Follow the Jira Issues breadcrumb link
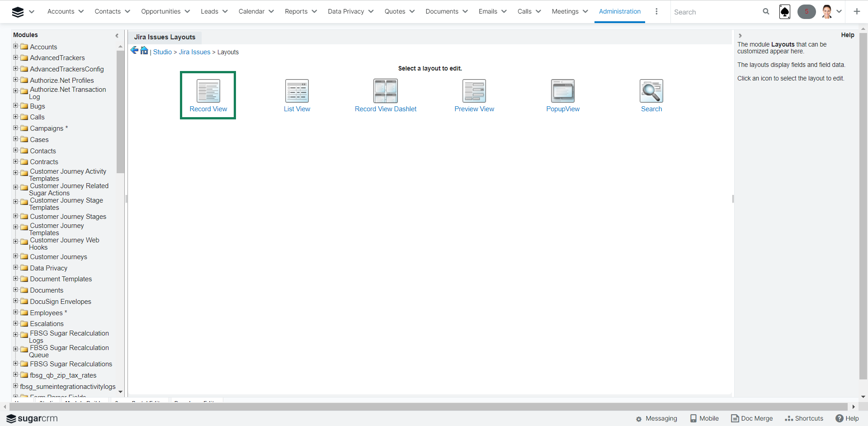 (x=194, y=52)
